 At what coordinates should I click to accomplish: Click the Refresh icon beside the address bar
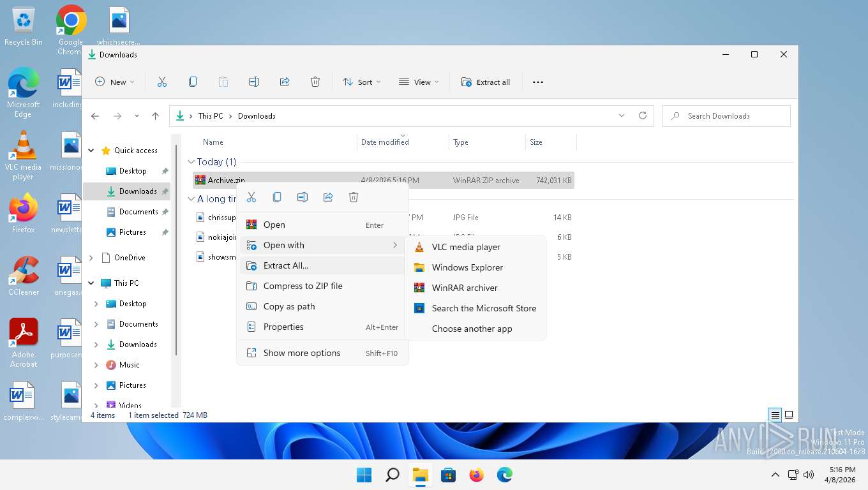tap(643, 115)
